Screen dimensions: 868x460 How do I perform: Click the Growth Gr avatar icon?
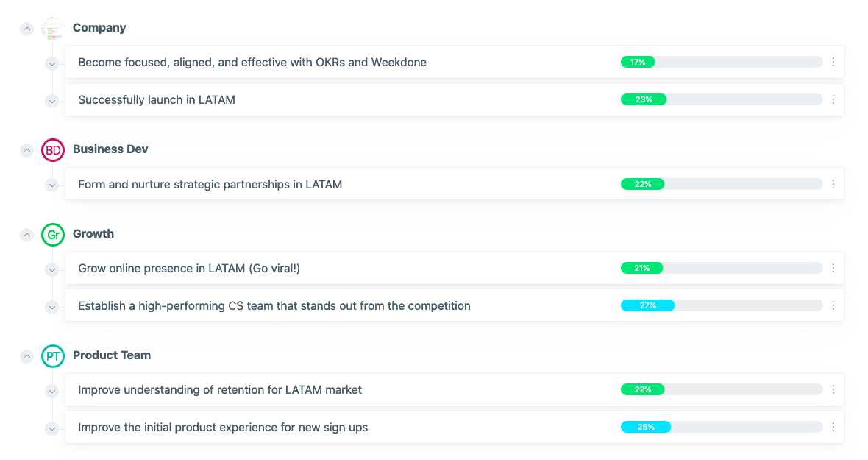coord(52,235)
